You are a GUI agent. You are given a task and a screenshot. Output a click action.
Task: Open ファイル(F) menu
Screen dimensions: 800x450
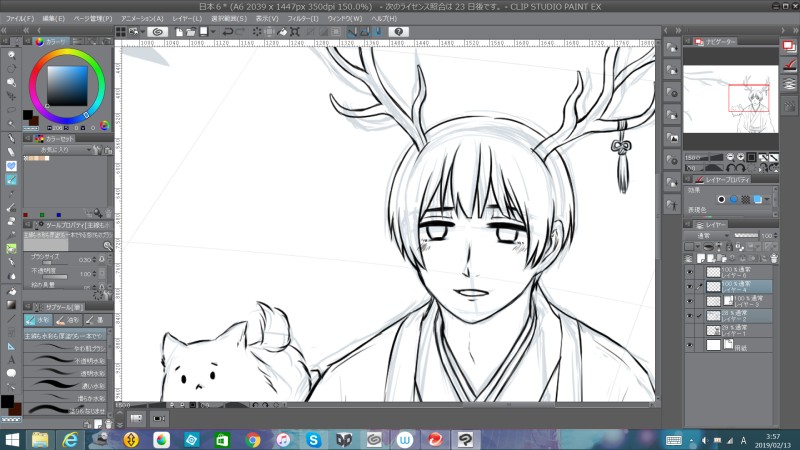(19, 18)
